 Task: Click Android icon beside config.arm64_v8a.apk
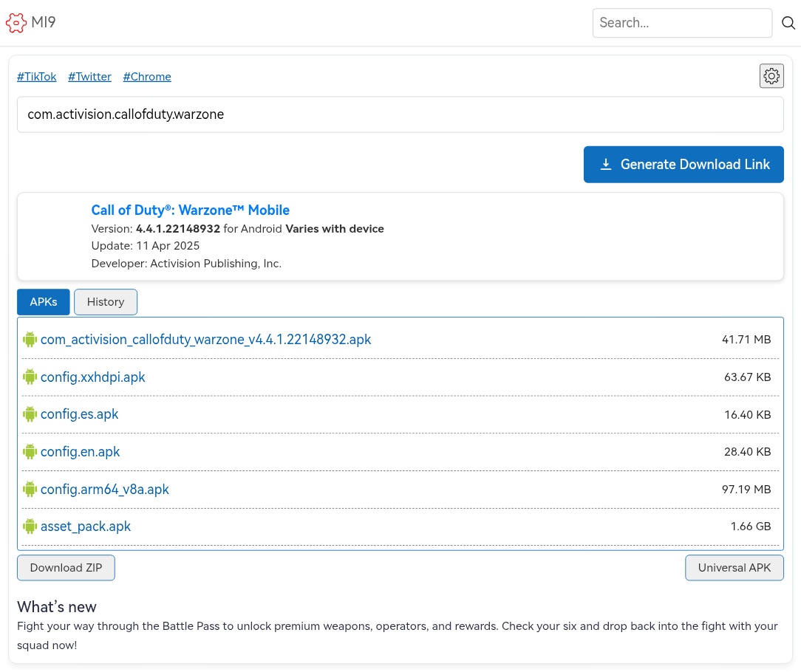30,489
